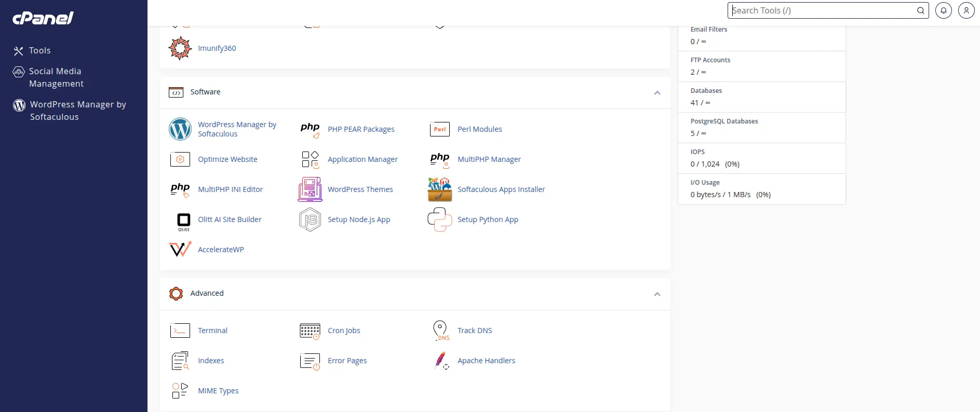Select the PostgreSQL Databases statistic
This screenshot has width=980, height=412.
point(762,128)
